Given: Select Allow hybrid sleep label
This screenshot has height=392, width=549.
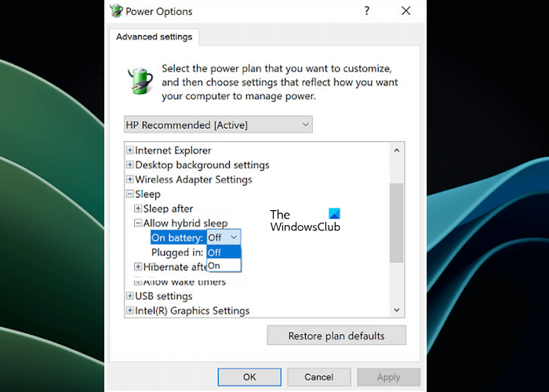Looking at the screenshot, I should (186, 223).
